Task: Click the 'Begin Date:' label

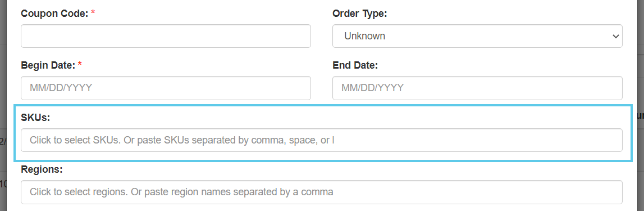Action: click(x=48, y=65)
